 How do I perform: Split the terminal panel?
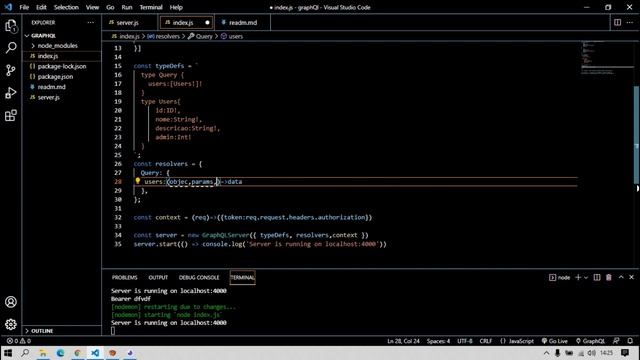click(x=597, y=277)
